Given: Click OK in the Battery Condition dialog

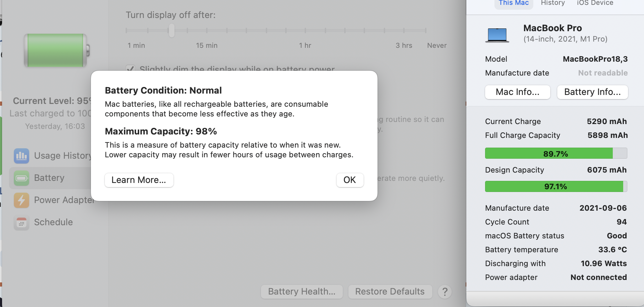Looking at the screenshot, I should 350,180.
